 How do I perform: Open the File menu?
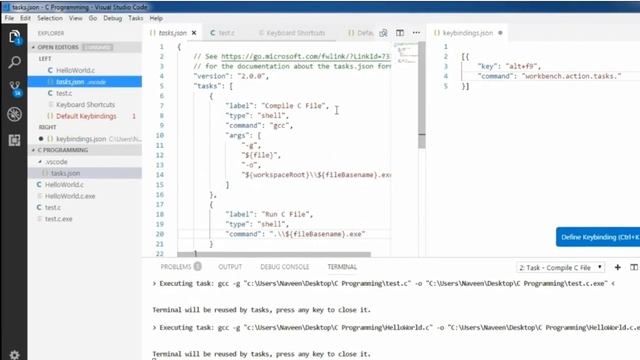tap(9, 18)
